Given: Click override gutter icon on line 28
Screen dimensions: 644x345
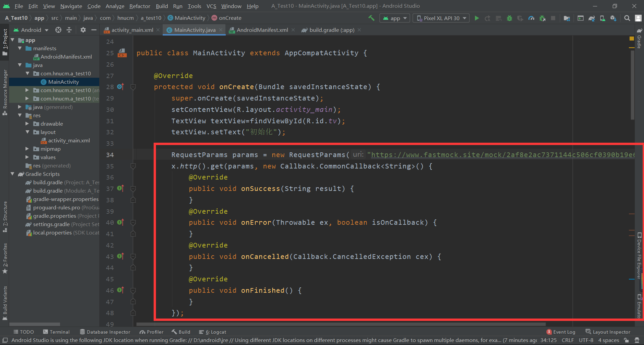Looking at the screenshot, I should coord(120,87).
